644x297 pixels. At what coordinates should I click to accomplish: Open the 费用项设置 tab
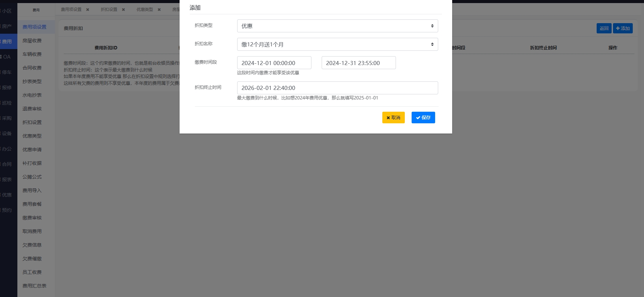coord(71,10)
